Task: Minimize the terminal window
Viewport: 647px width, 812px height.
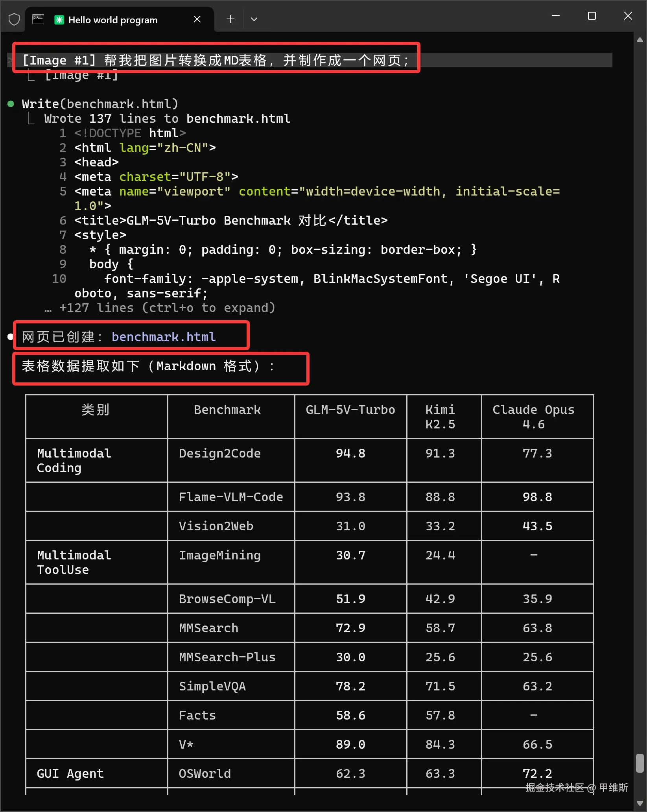Action: pyautogui.click(x=556, y=16)
